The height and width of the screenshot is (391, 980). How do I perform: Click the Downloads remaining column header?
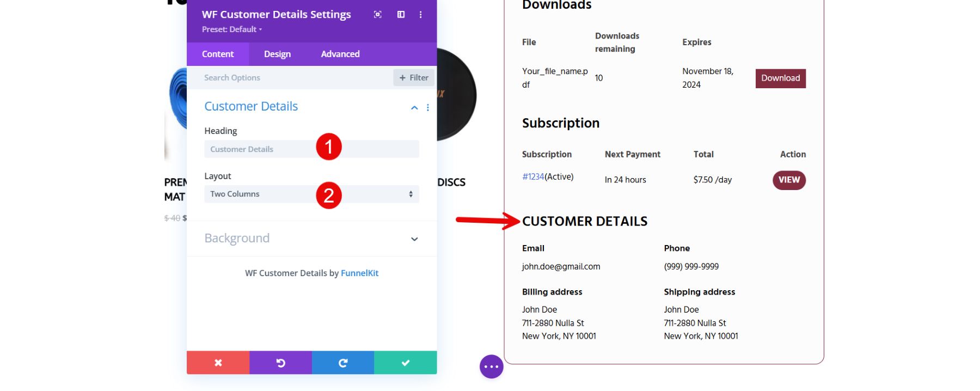(617, 42)
